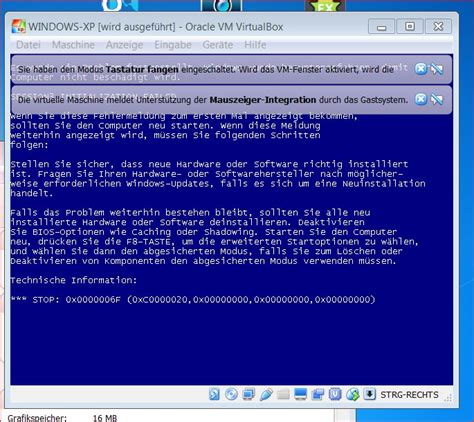Click the optical disc status icon
The image size is (474, 422).
(231, 394)
